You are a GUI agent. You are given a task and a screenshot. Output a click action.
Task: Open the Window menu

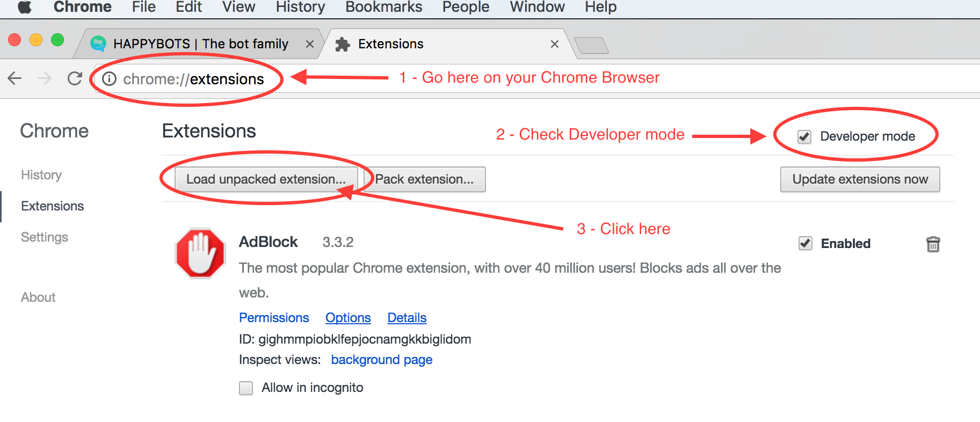coord(538,7)
